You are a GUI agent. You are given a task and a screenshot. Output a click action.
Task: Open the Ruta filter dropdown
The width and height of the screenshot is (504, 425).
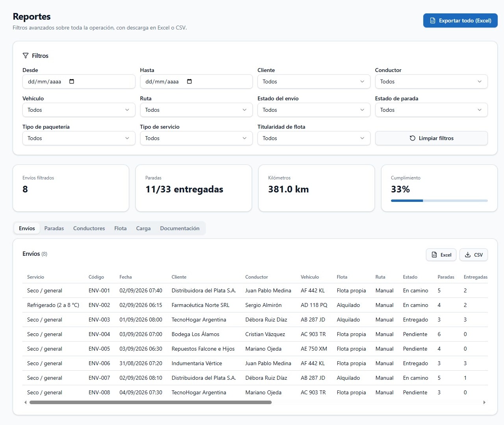[196, 110]
